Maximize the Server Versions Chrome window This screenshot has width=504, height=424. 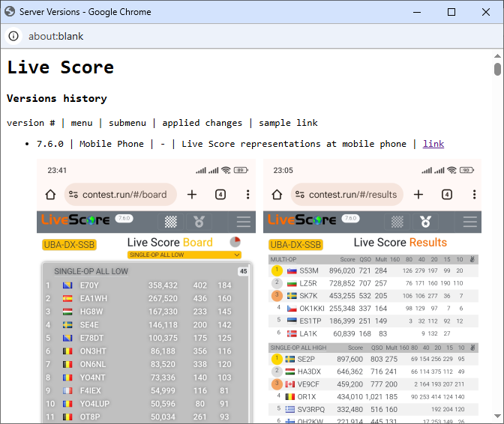pyautogui.click(x=451, y=12)
